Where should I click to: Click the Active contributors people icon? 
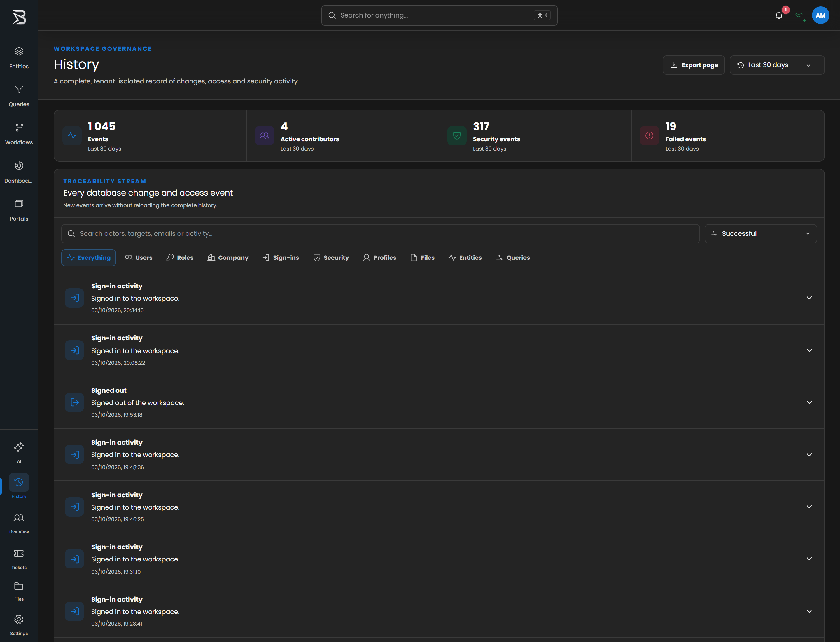[x=264, y=136]
